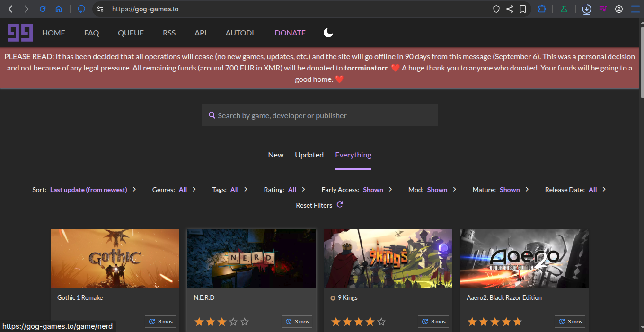Expand the Sort dropdown
The image size is (644, 332).
(x=84, y=190)
